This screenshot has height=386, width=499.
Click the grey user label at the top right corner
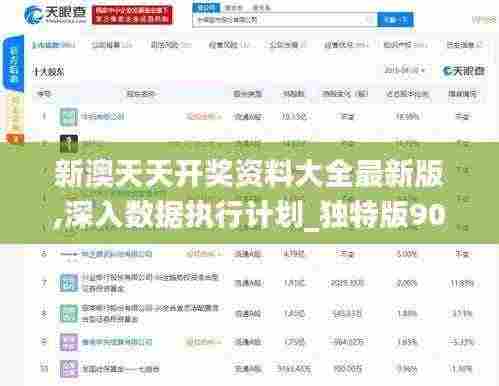pyautogui.click(x=484, y=20)
